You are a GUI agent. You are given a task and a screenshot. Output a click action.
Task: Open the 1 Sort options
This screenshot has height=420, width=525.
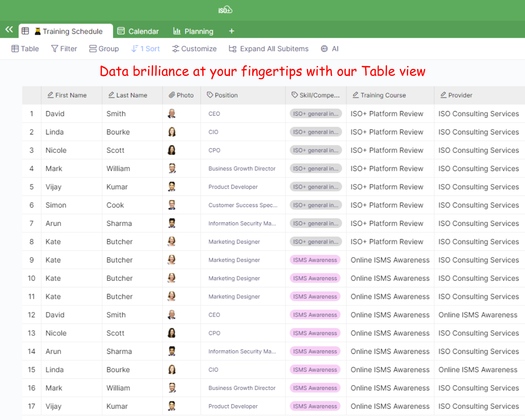click(145, 49)
